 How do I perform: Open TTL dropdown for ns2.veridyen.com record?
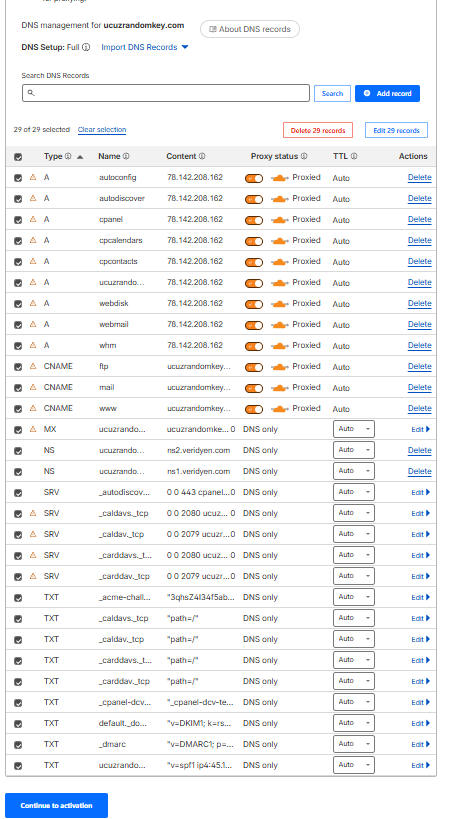[x=354, y=450]
